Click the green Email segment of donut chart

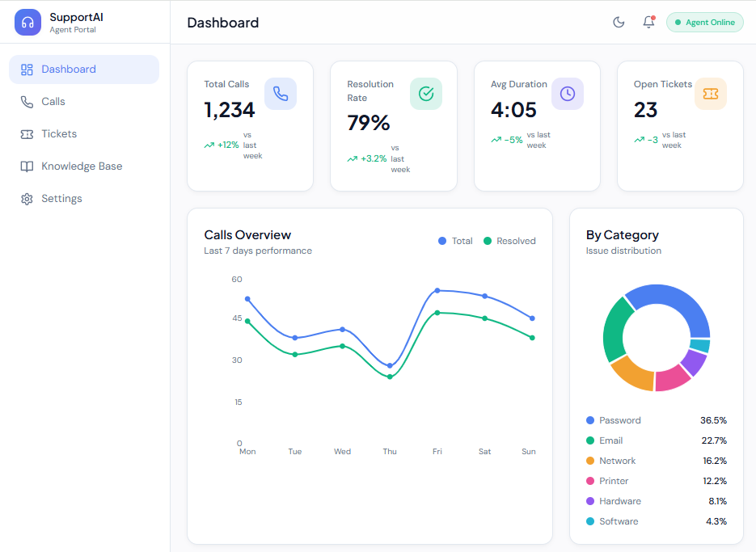pyautogui.click(x=617, y=330)
